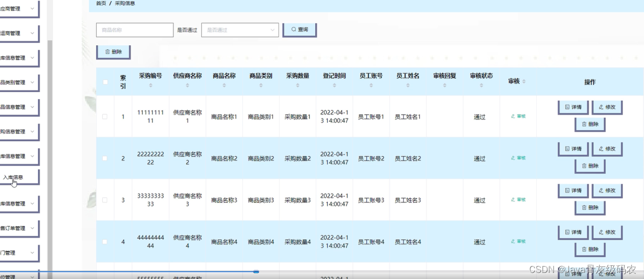The width and height of the screenshot is (644, 279).
Task: Expand the 购信息管理 sidebar menu
Action: (19, 131)
